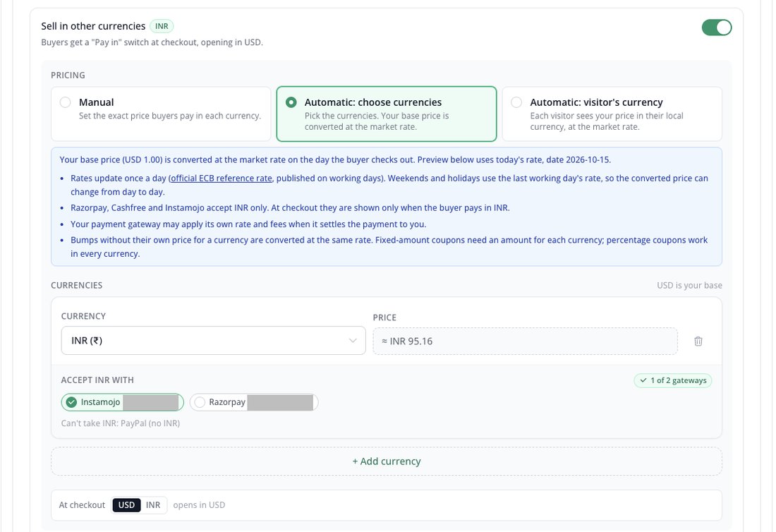The image size is (776, 532).
Task: Click the 'ACCEPT INR WITH' label
Action: 97,380
